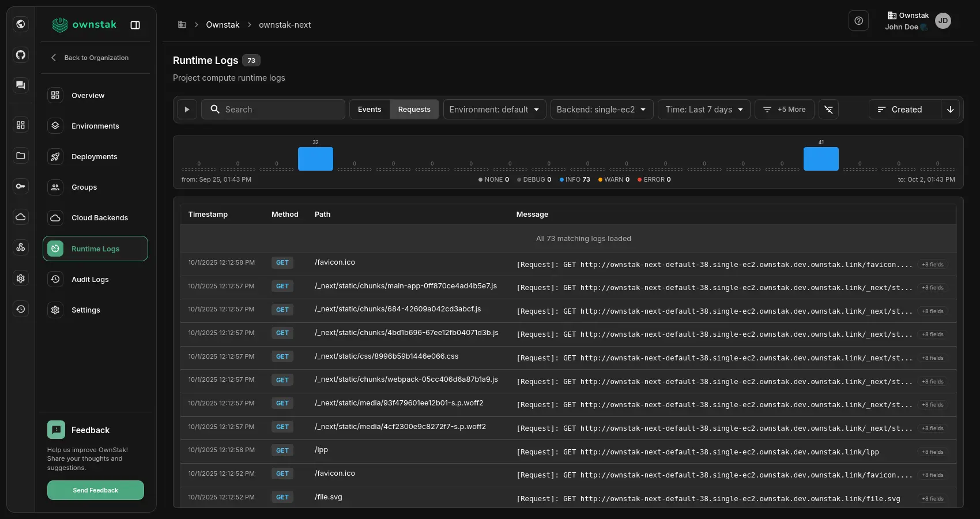The height and width of the screenshot is (519, 980).
Task: Click Back to Organization link
Action: click(x=96, y=58)
